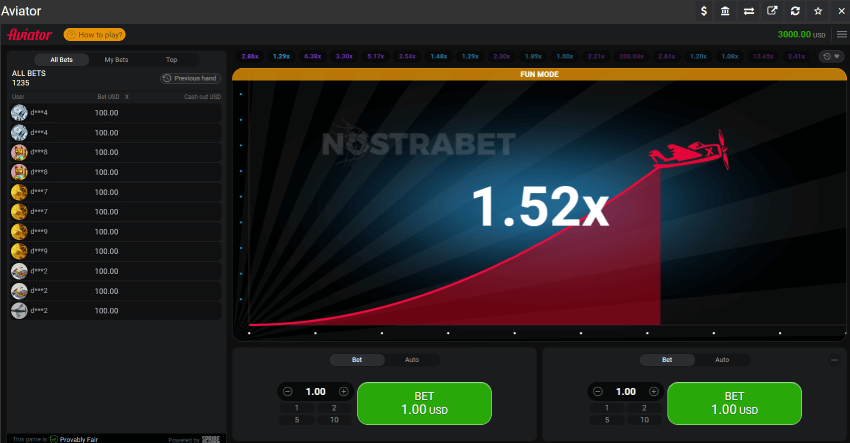Image resolution: width=850 pixels, height=443 pixels.
Task: Choose quick bet 2 in right panel
Action: click(645, 408)
